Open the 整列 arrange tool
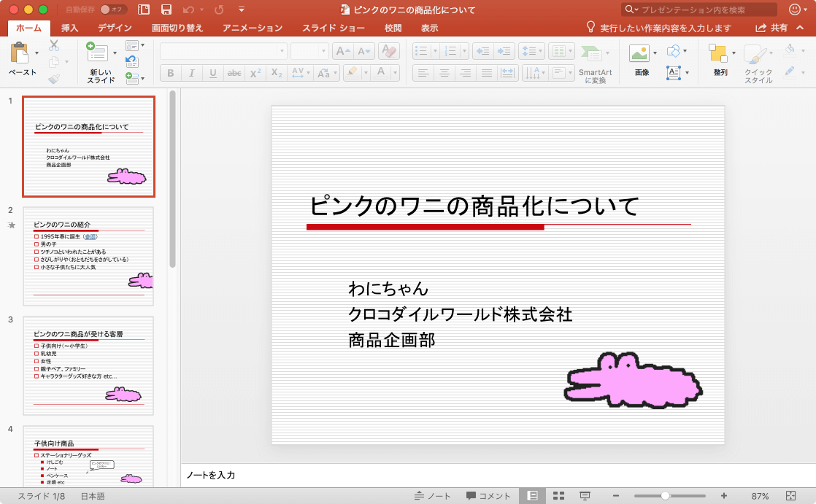The width and height of the screenshot is (816, 504). click(x=719, y=53)
